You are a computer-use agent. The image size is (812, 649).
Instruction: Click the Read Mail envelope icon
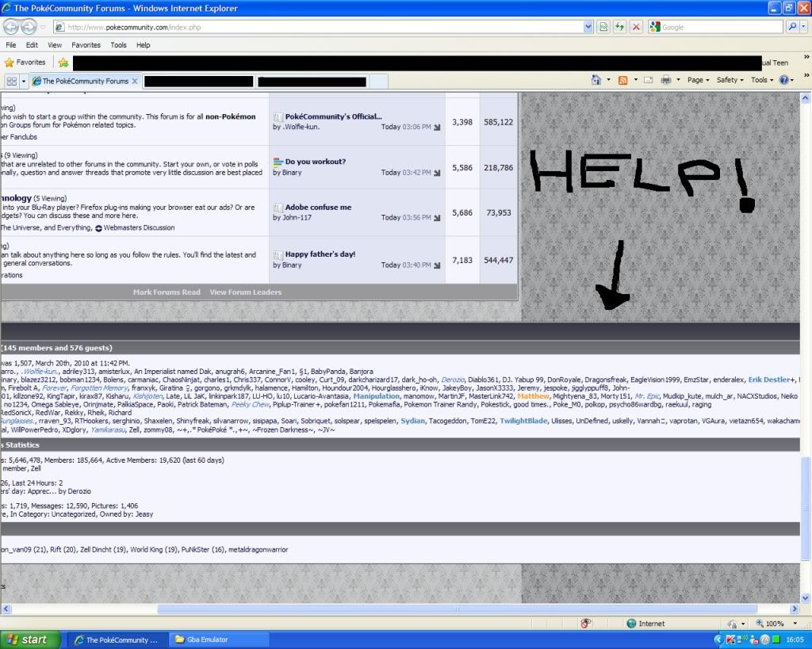click(649, 80)
